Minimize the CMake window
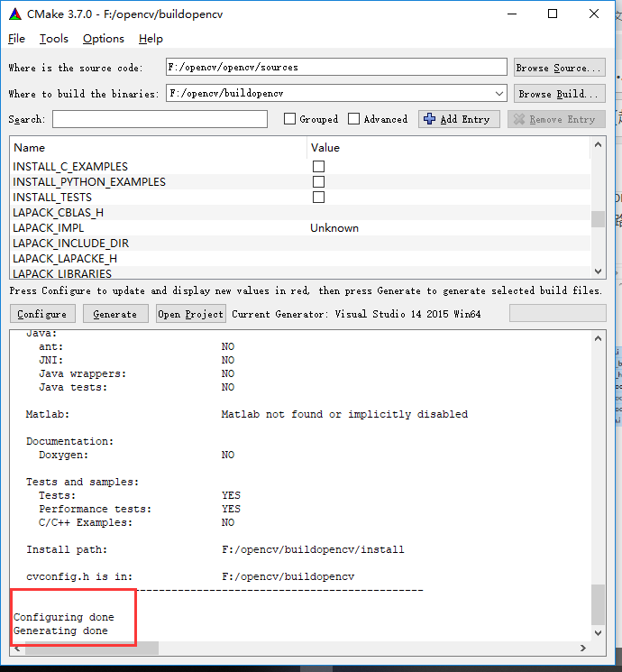This screenshot has width=622, height=672. tap(511, 14)
